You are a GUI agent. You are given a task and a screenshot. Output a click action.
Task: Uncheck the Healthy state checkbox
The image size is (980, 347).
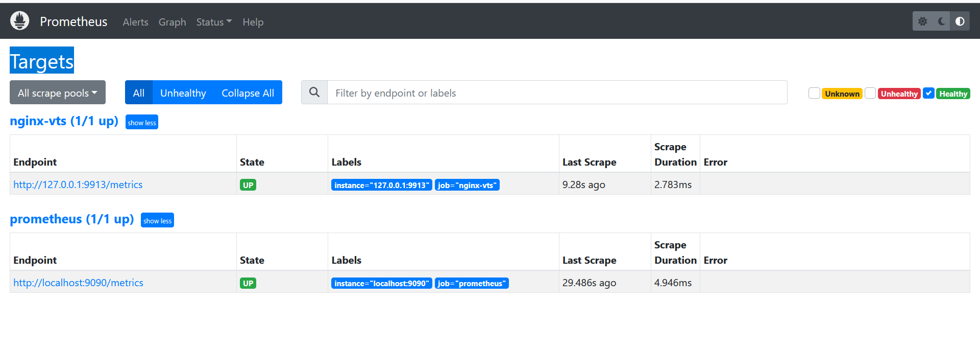(x=928, y=94)
